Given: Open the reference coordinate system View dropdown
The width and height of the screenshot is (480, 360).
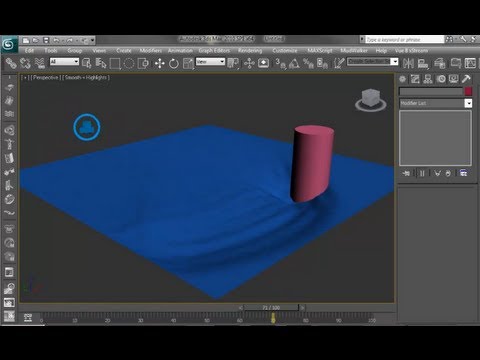Looking at the screenshot, I should [210, 62].
